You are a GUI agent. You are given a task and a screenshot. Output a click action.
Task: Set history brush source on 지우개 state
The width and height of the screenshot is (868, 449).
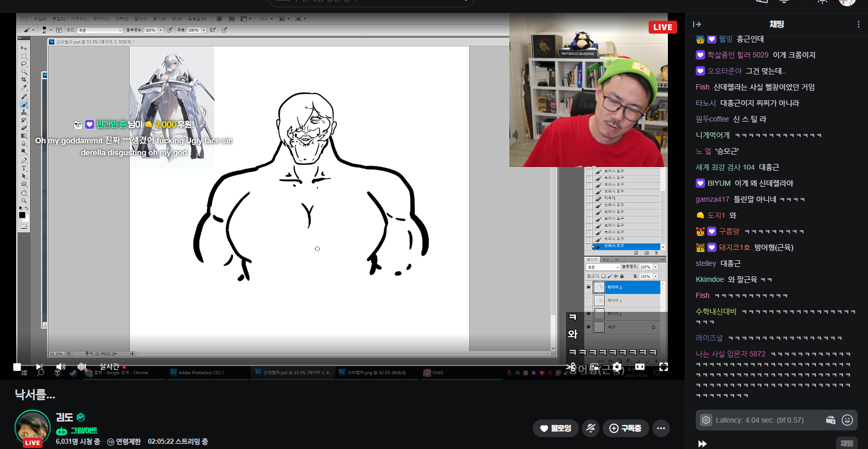click(x=589, y=199)
